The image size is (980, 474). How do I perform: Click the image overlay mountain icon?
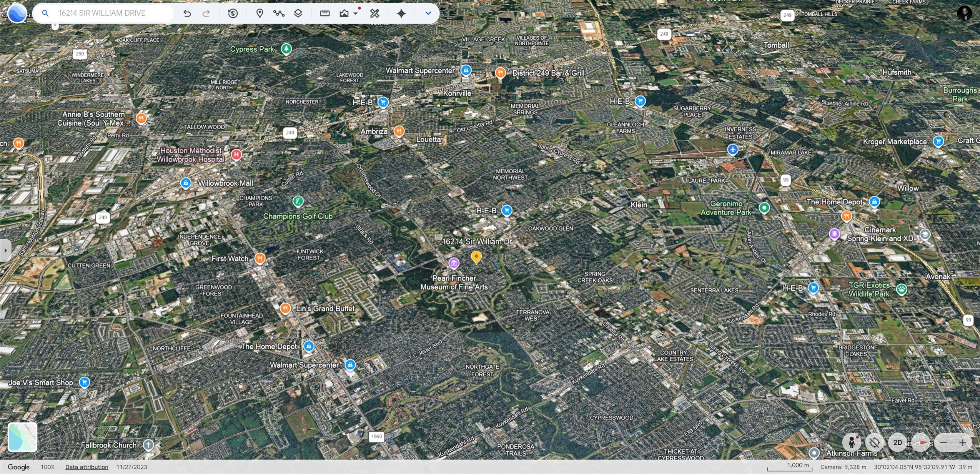click(344, 13)
